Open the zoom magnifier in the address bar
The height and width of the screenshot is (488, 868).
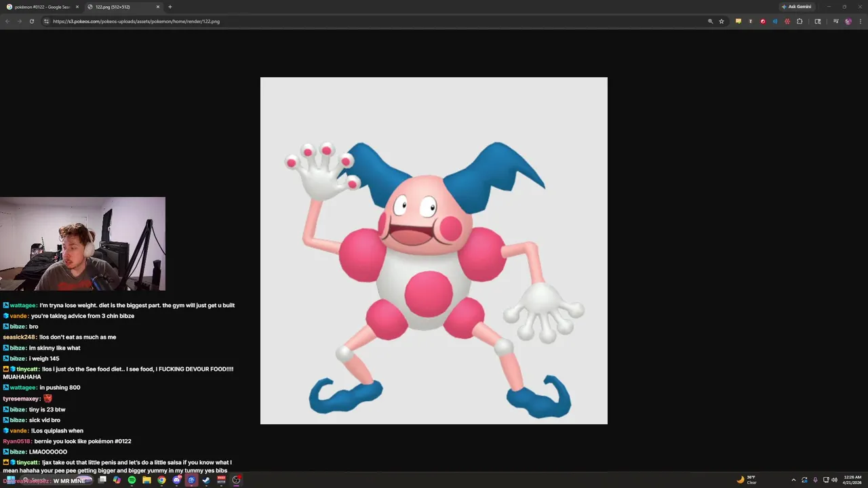coord(710,21)
